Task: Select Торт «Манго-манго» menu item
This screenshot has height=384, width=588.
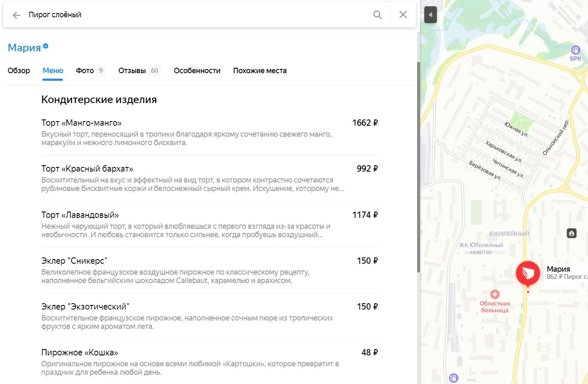Action: (x=210, y=132)
